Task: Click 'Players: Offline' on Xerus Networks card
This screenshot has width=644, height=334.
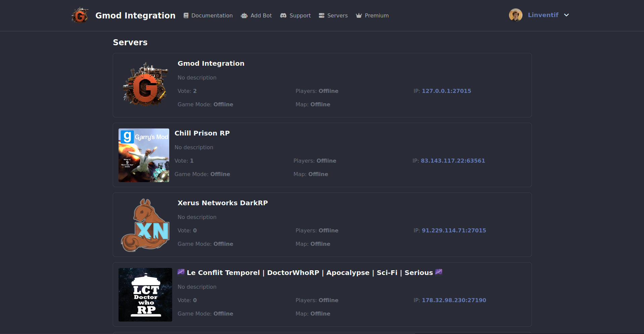Action: pyautogui.click(x=317, y=230)
